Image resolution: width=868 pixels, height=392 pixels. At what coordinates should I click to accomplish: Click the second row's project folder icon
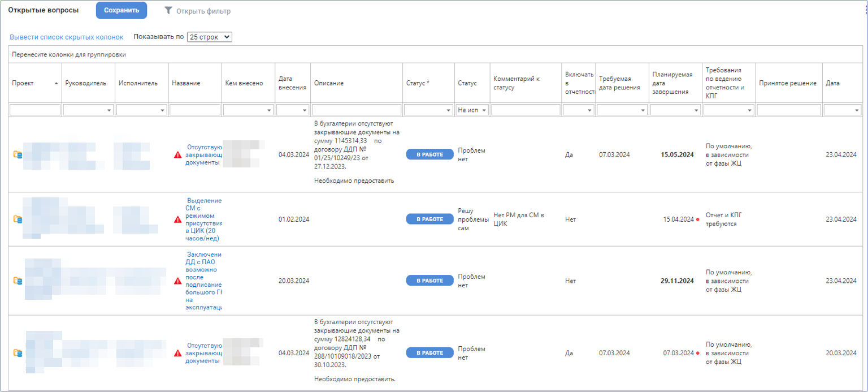[x=18, y=219]
